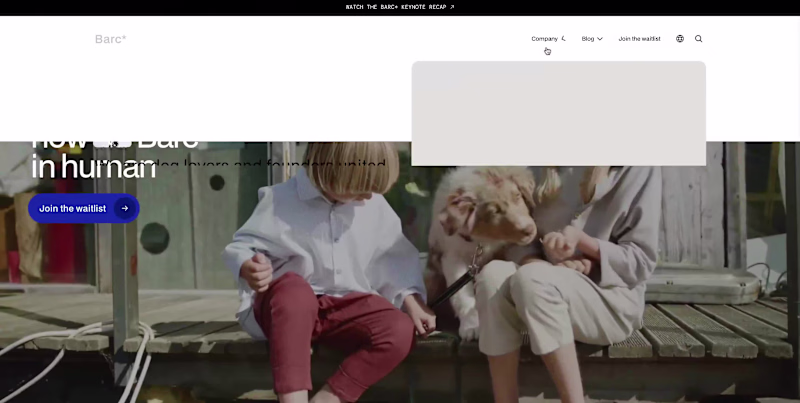Open the language globe icon
800x403 pixels.
pyautogui.click(x=680, y=39)
